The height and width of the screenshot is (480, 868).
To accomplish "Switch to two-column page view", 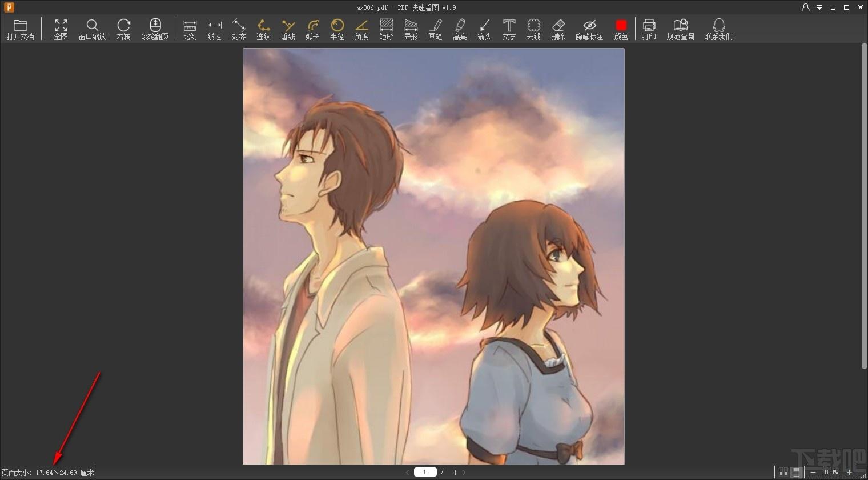I will pyautogui.click(x=783, y=472).
